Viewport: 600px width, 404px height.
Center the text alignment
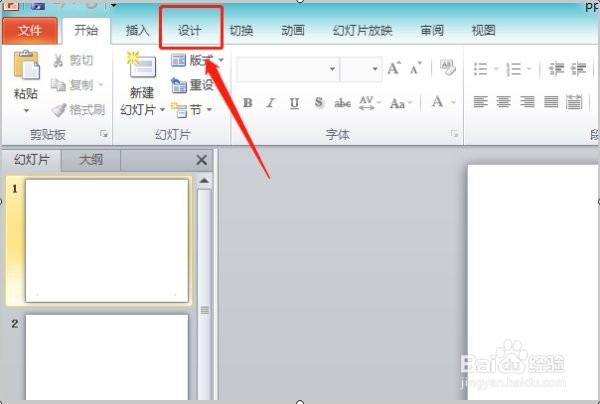[504, 102]
